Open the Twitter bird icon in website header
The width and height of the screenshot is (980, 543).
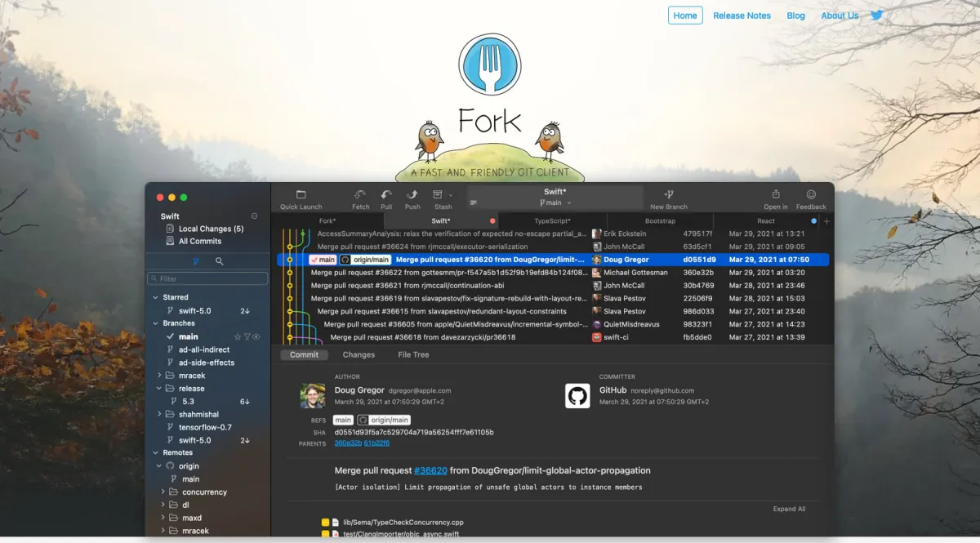(877, 15)
